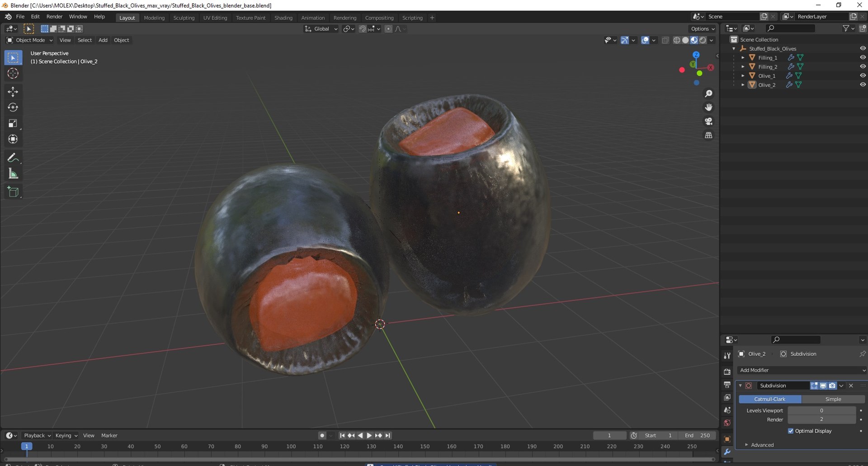Activate the Cursor tool

point(13,73)
